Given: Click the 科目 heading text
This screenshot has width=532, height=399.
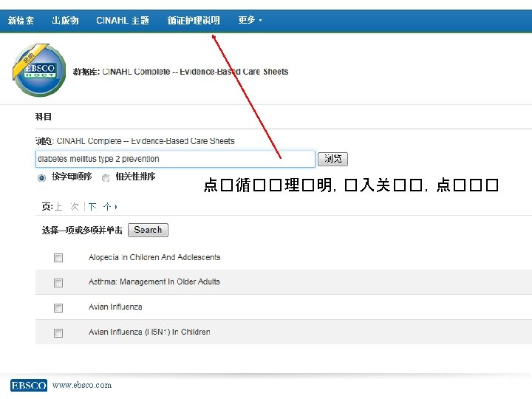Looking at the screenshot, I should [44, 117].
